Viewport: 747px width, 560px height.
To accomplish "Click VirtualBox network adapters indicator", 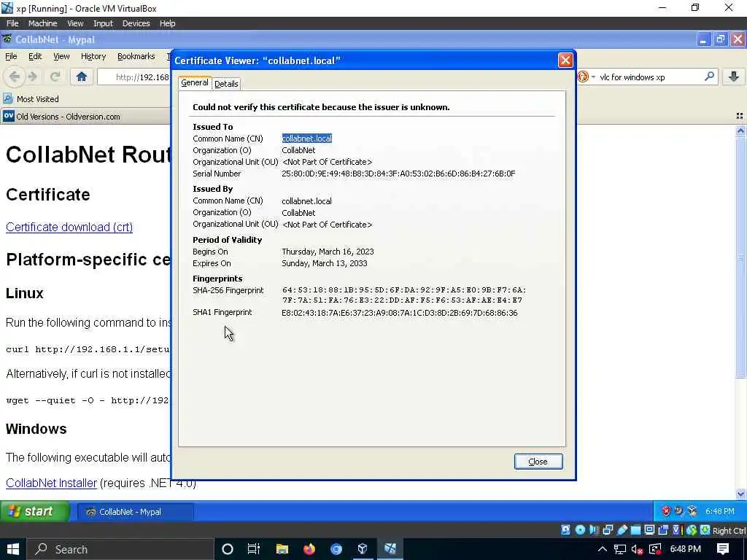I will 608,530.
